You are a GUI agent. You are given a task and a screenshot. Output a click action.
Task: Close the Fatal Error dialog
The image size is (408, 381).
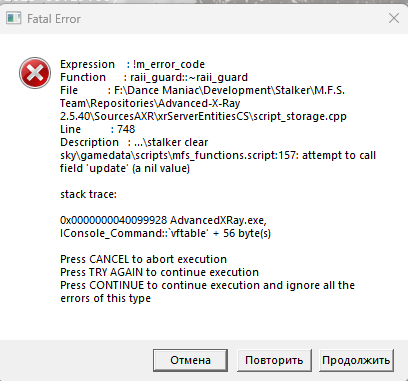(394, 18)
